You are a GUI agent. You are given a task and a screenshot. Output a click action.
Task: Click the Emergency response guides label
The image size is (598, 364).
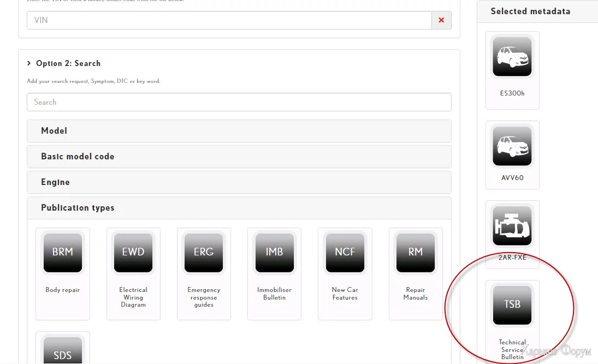(x=204, y=297)
